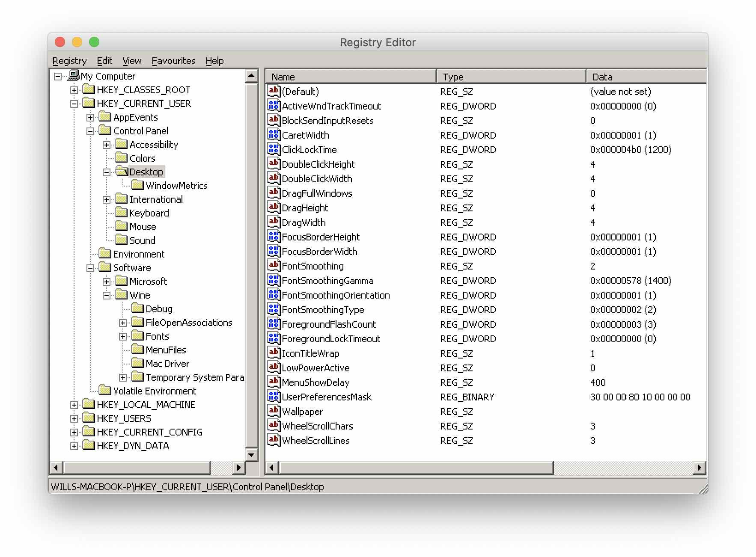756x557 pixels.
Task: Open the View menu
Action: click(132, 61)
